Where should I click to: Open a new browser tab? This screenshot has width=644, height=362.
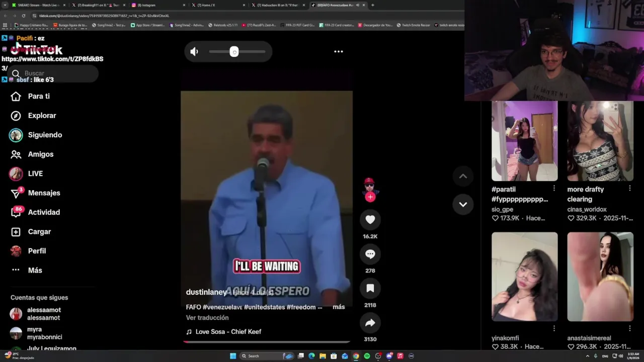click(372, 5)
